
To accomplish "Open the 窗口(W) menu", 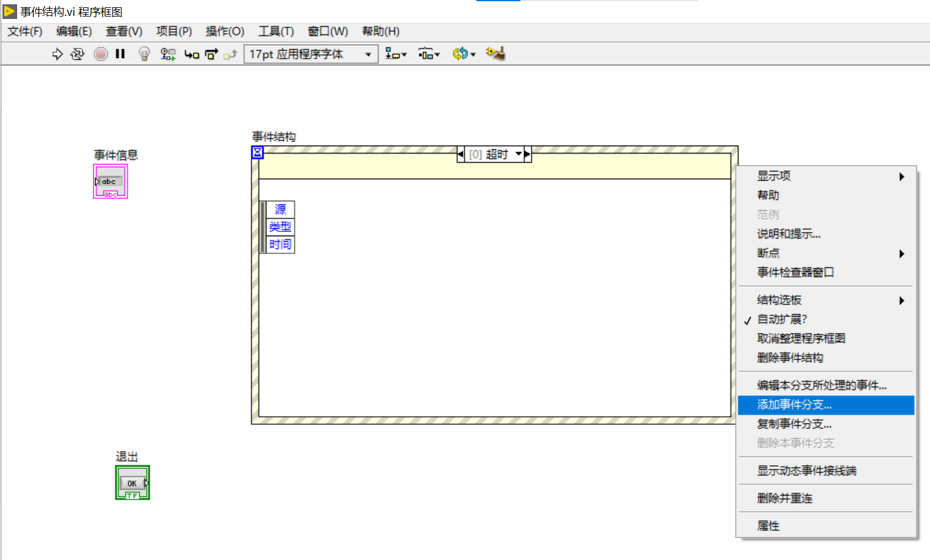I will tap(328, 31).
